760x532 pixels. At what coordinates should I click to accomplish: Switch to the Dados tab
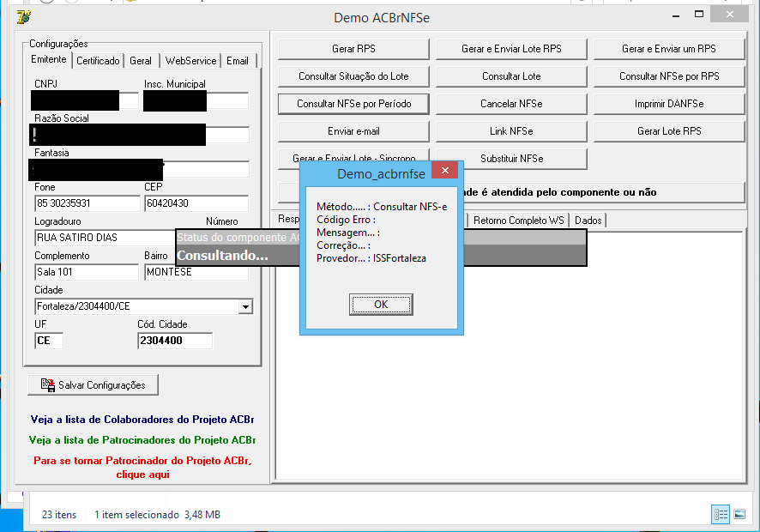click(x=588, y=221)
